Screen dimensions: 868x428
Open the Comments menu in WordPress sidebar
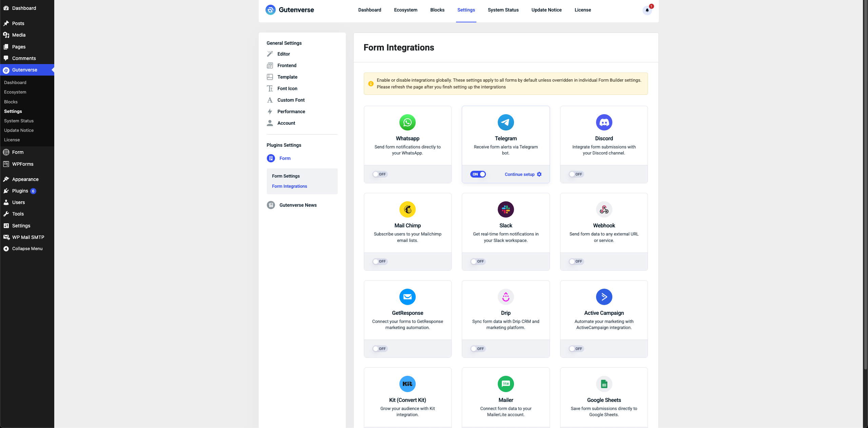click(x=27, y=58)
